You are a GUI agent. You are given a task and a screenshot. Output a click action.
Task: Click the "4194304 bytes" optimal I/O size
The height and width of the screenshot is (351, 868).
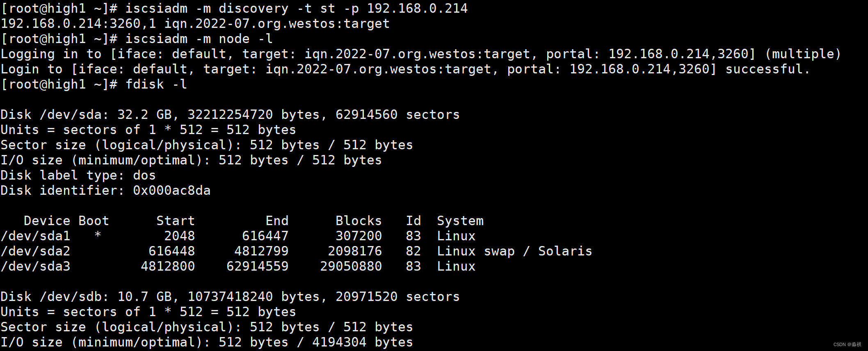coord(362,342)
